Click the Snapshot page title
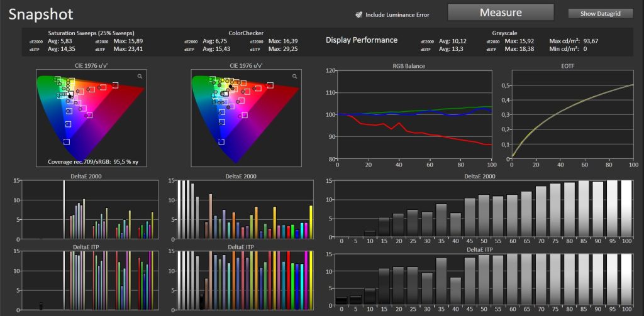This screenshot has height=316, width=644. [x=42, y=14]
